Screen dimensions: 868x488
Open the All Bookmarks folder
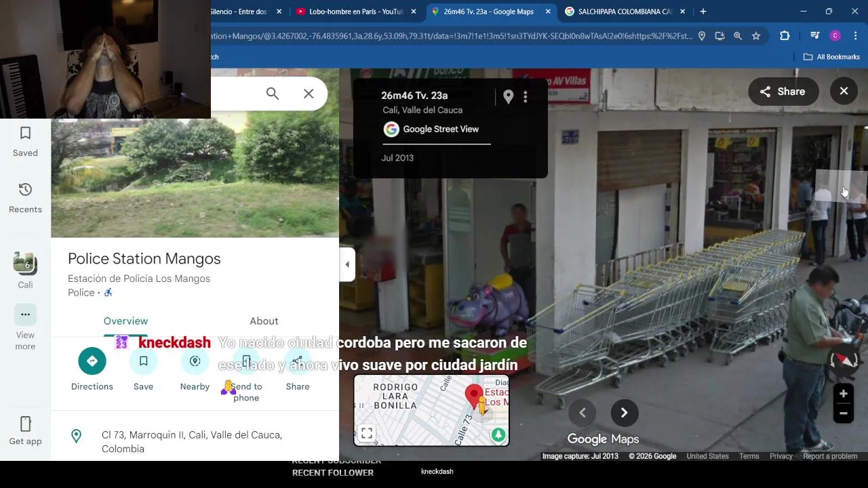pyautogui.click(x=831, y=57)
